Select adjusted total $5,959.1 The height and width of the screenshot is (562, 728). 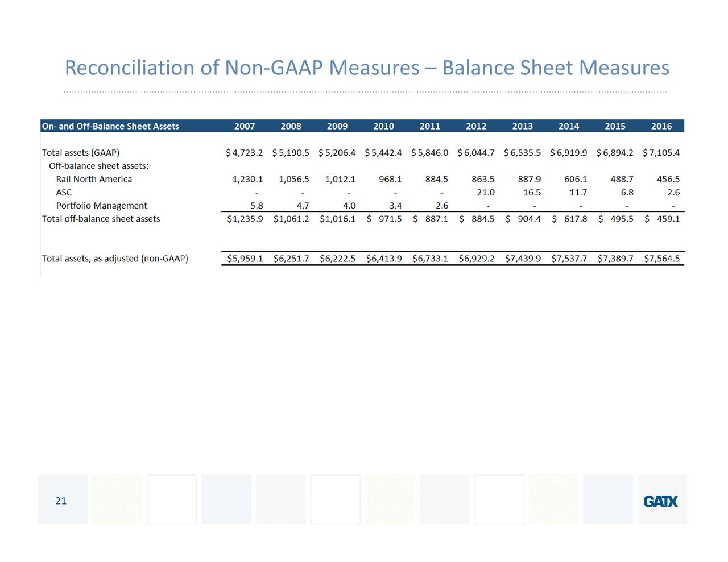point(245,259)
